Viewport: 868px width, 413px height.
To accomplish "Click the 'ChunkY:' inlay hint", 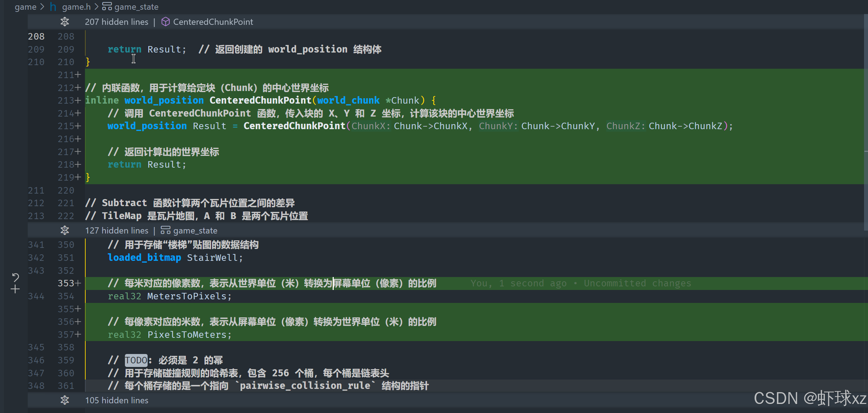I will (x=498, y=126).
